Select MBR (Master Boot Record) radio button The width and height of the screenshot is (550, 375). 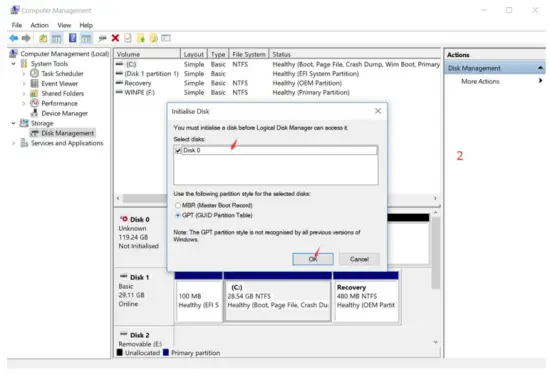(178, 205)
